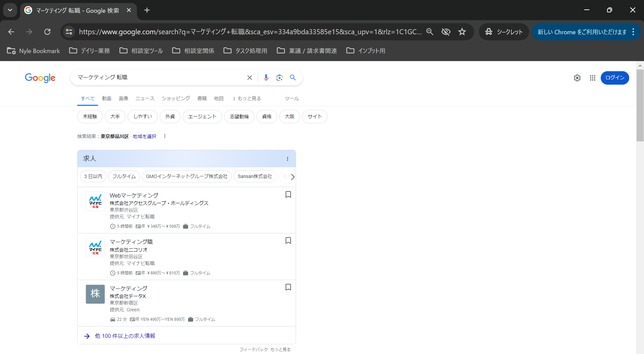The height and width of the screenshot is (354, 644).
Task: Start voice search with microphone icon
Action: coord(266,78)
